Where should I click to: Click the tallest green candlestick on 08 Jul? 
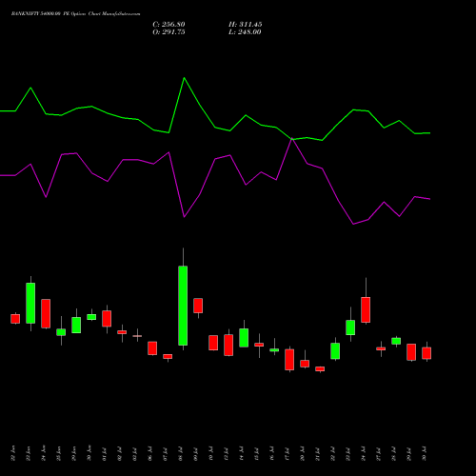click(x=183, y=306)
